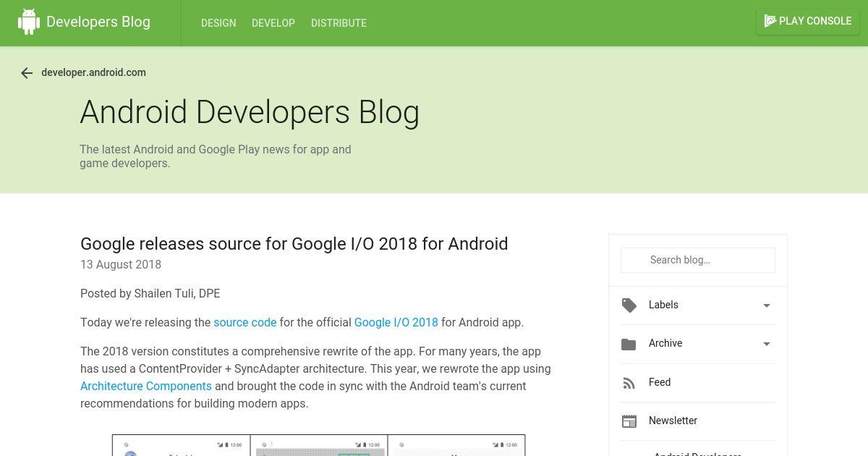Open the Feed sidebar link
This screenshot has height=456, width=868.
coord(660,382)
